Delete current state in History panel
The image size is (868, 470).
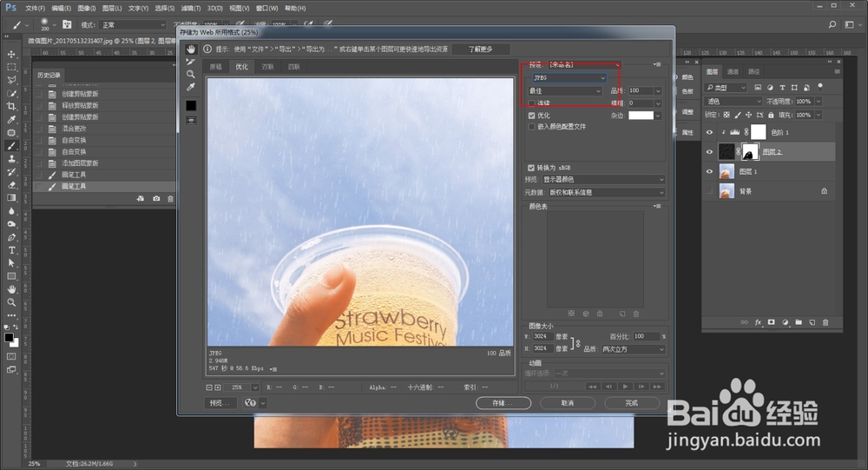170,198
